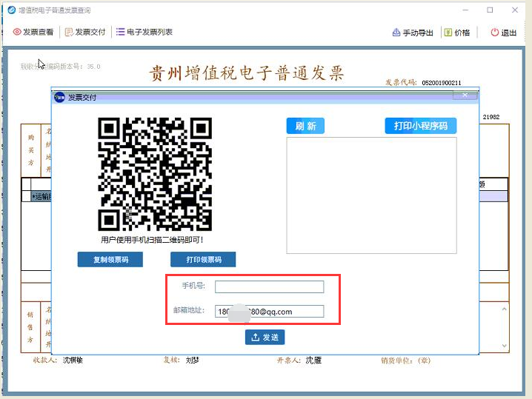
Task: Click the app icon in title bar
Action: click(12, 10)
